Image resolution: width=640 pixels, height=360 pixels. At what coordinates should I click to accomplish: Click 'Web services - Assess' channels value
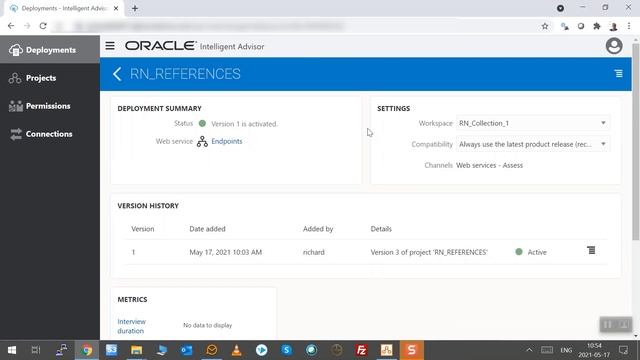[489, 165]
